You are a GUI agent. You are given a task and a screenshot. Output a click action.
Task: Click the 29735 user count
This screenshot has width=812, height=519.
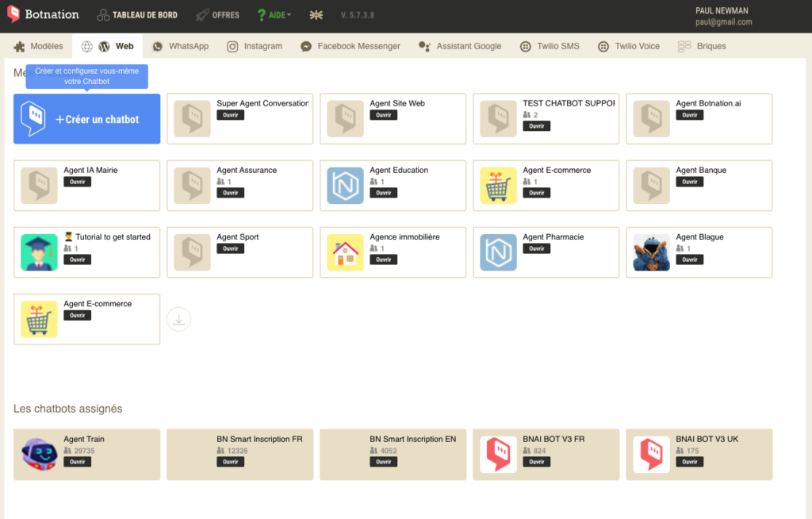click(x=84, y=451)
